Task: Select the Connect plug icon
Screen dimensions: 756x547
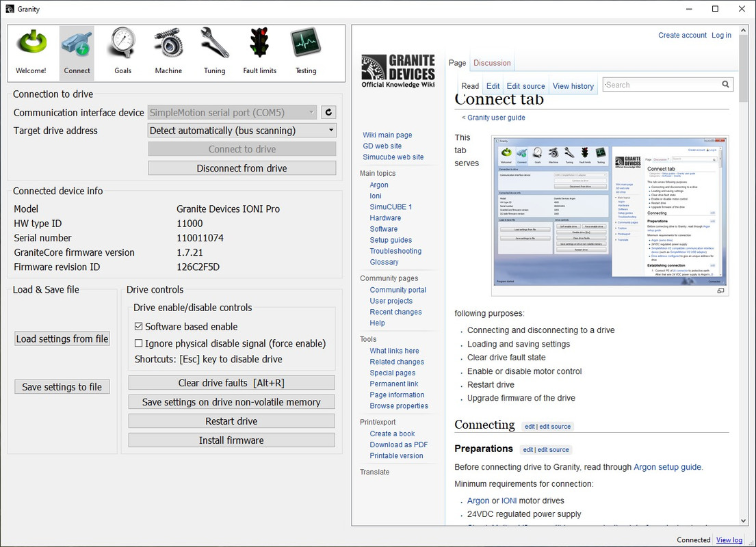Action: 77,52
